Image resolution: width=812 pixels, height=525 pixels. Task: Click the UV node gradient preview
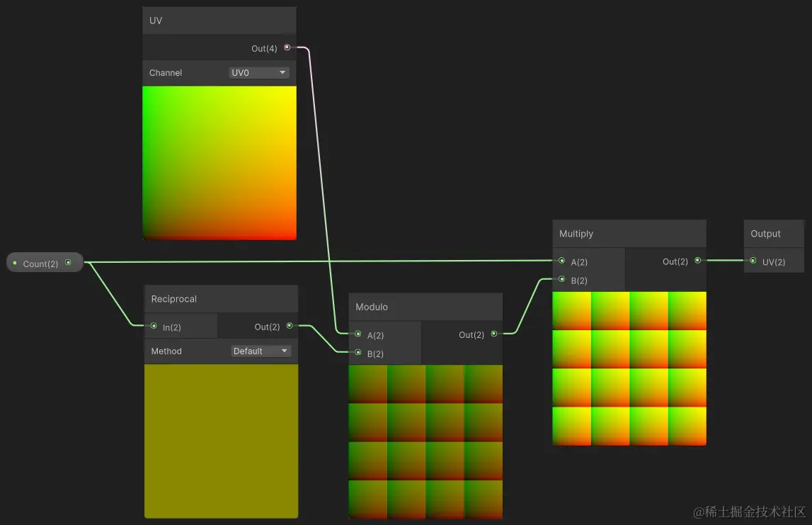pos(219,163)
